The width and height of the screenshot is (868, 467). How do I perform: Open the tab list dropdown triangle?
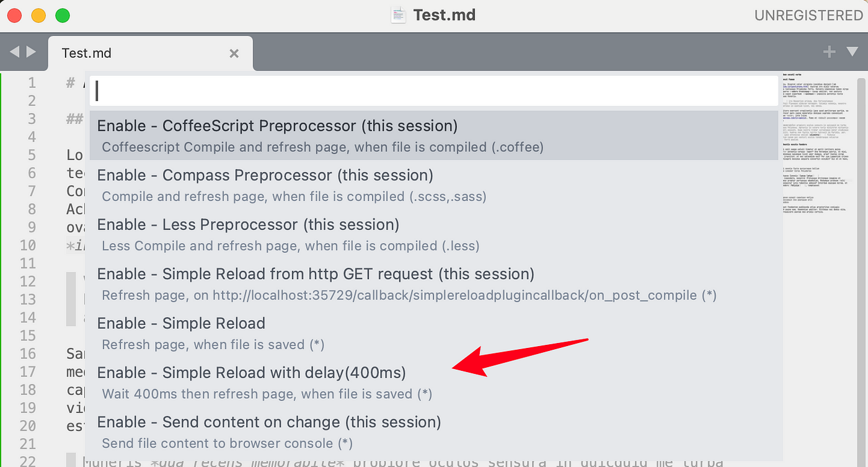pos(852,52)
